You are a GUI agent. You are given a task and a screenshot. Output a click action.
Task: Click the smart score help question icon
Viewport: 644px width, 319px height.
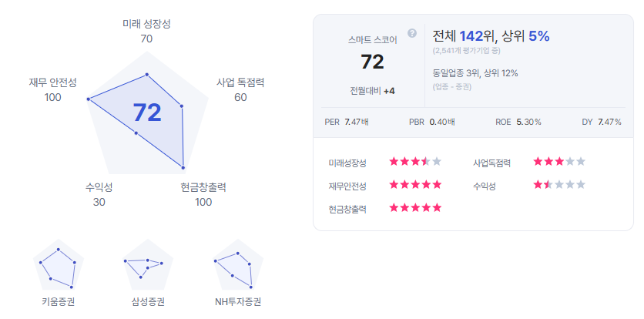coord(412,33)
